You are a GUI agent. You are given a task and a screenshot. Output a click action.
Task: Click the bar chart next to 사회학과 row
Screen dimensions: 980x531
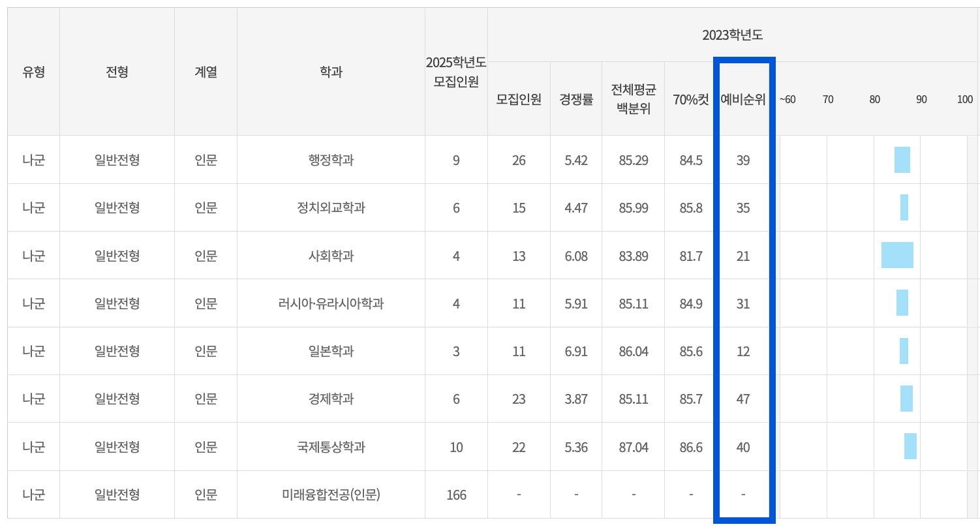[x=897, y=255]
